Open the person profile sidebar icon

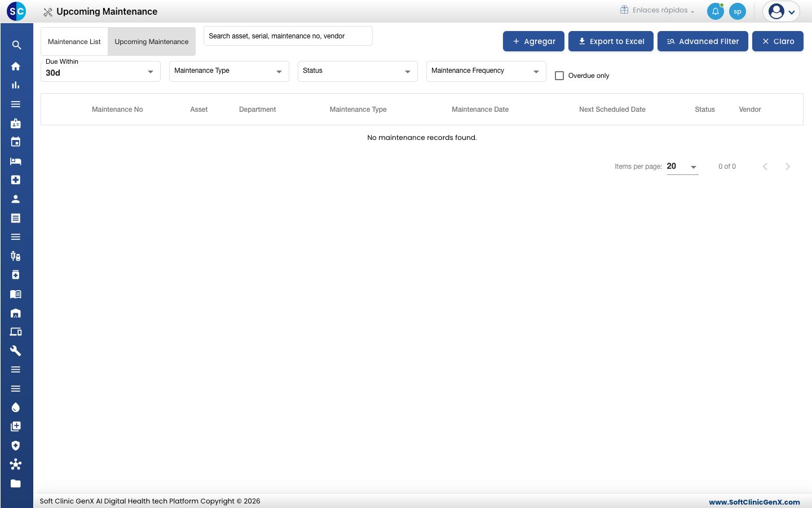point(16,199)
